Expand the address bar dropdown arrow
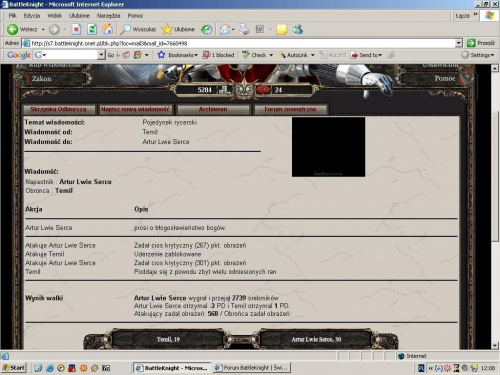The image size is (500, 375). (459, 43)
